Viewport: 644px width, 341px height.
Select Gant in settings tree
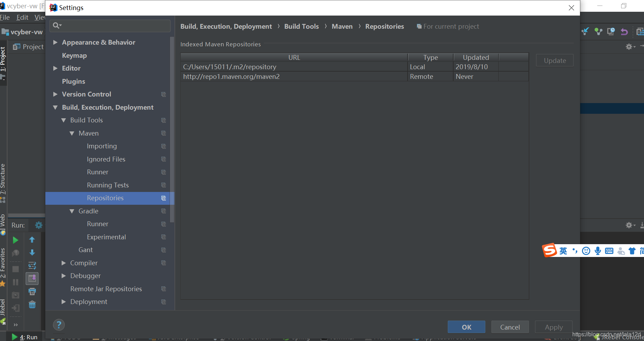click(x=86, y=250)
